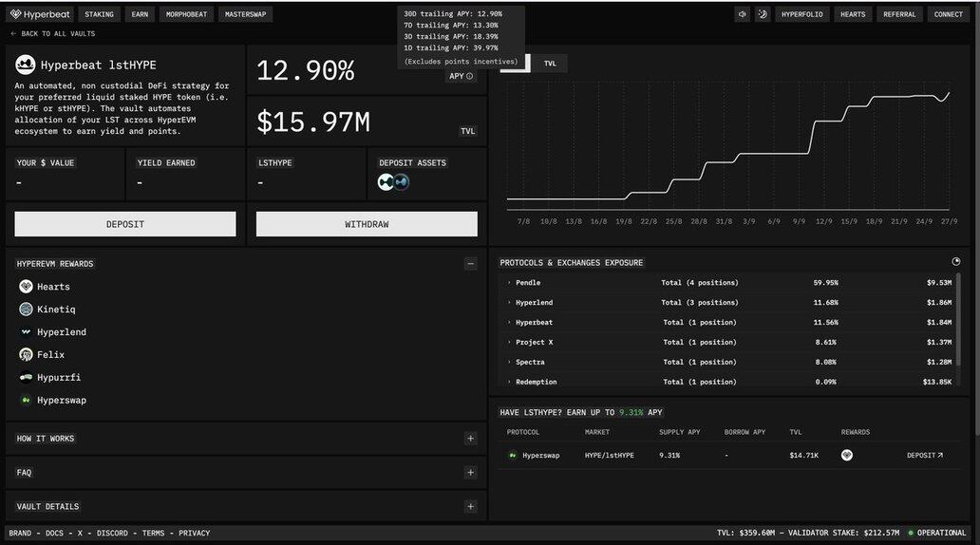Click the green operational status dot
The image size is (980, 545).
(911, 533)
